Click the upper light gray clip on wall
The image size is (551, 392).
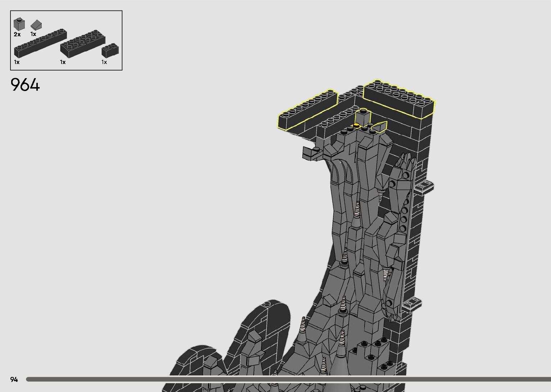pyautogui.click(x=424, y=187)
